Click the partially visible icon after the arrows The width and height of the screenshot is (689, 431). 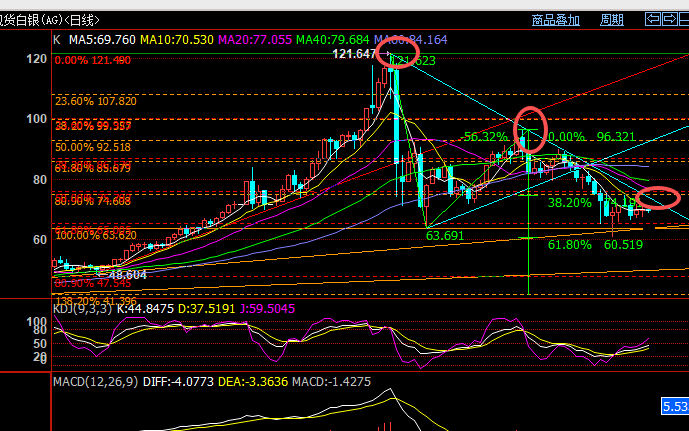[684, 18]
